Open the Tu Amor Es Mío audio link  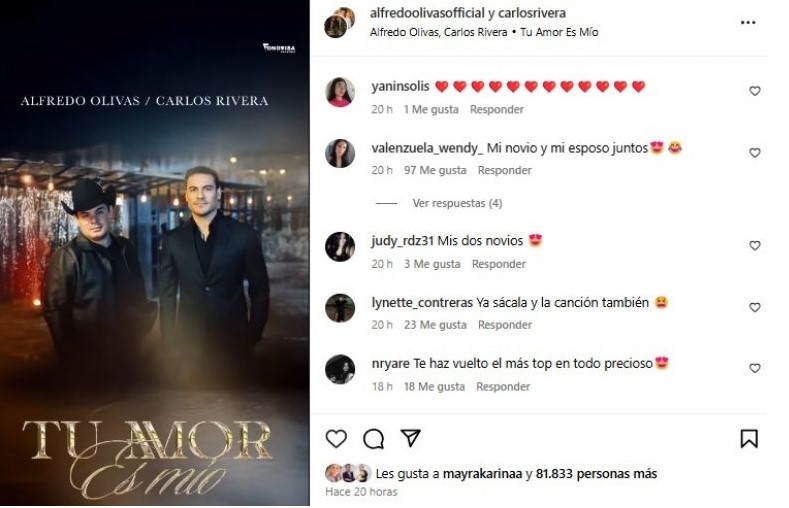click(x=559, y=32)
